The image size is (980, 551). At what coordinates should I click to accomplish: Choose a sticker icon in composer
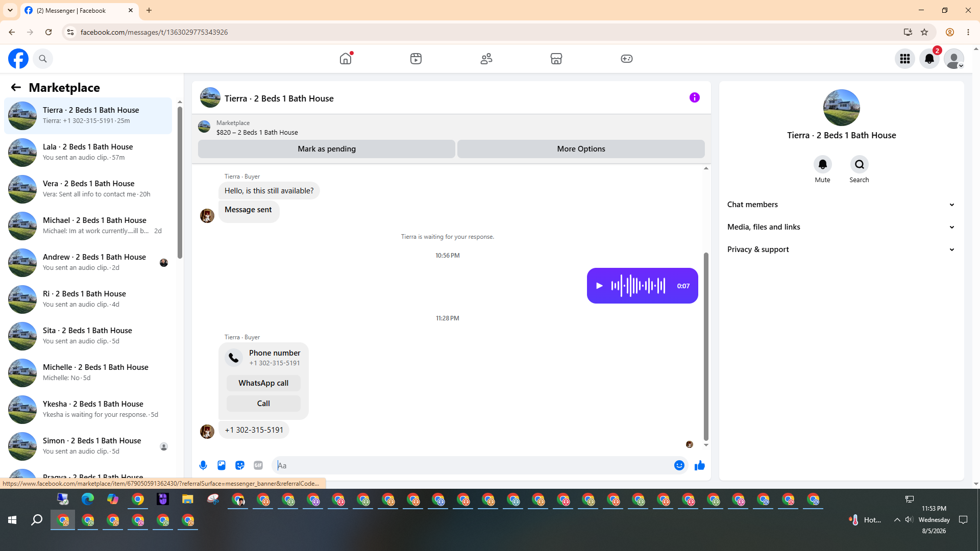pos(240,465)
